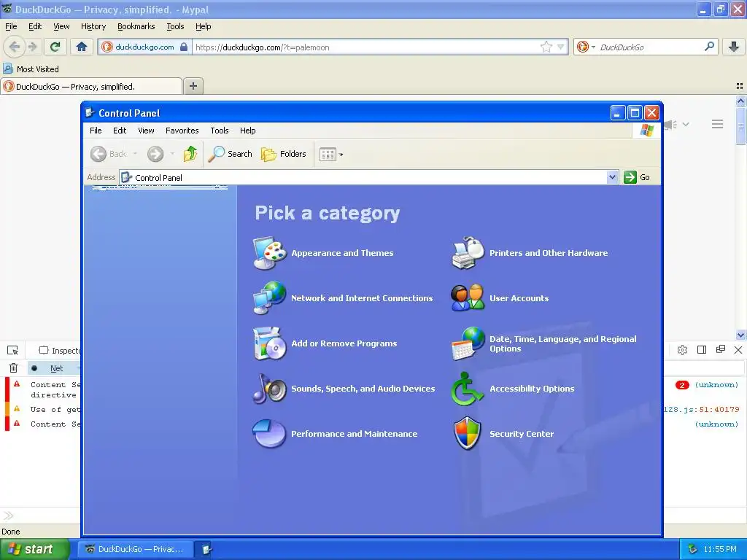Open the browser Bookmarks menu

pos(136,27)
